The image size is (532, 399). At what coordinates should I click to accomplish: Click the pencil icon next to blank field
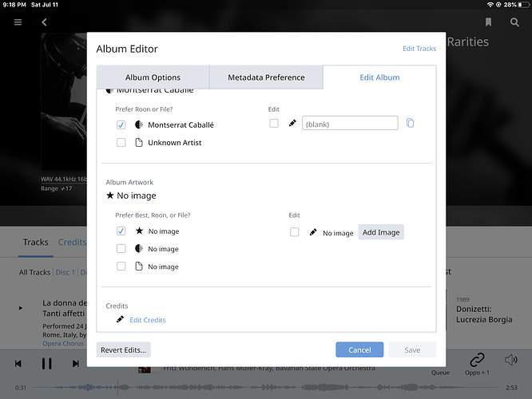click(x=292, y=123)
